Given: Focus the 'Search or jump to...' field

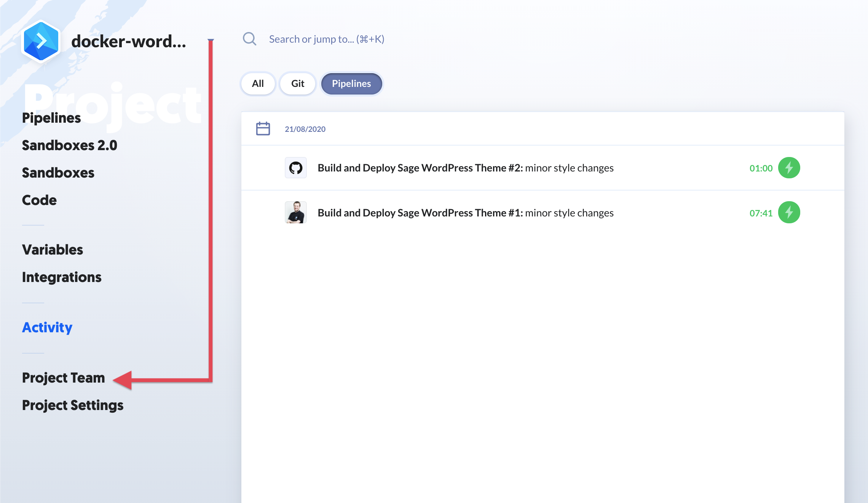Looking at the screenshot, I should (x=327, y=39).
